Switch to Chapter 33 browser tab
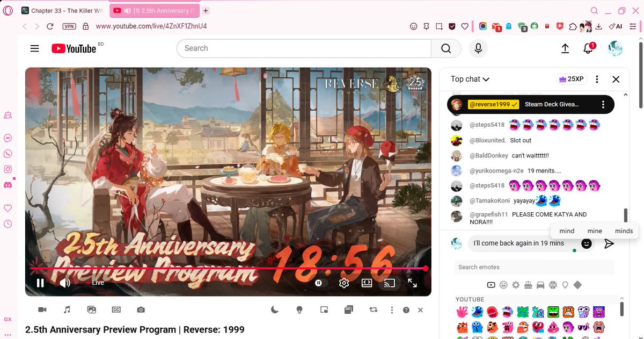Image resolution: width=644 pixels, height=339 pixels. pos(63,11)
